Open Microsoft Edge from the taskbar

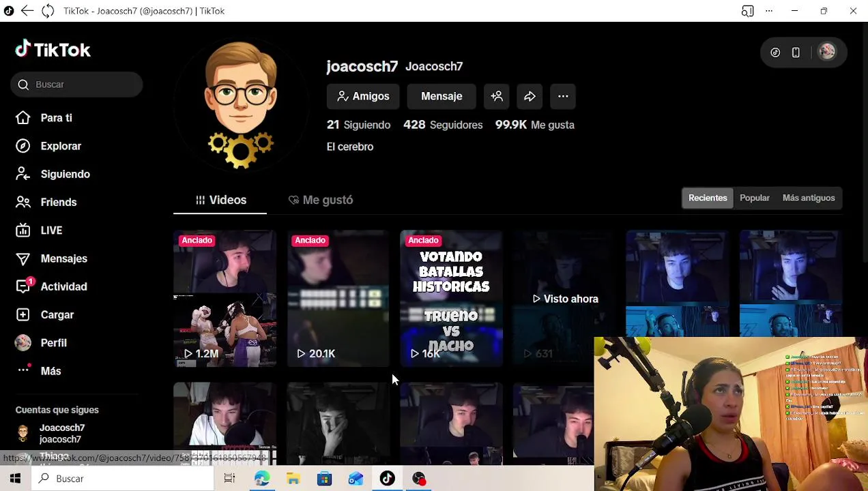coord(262,479)
